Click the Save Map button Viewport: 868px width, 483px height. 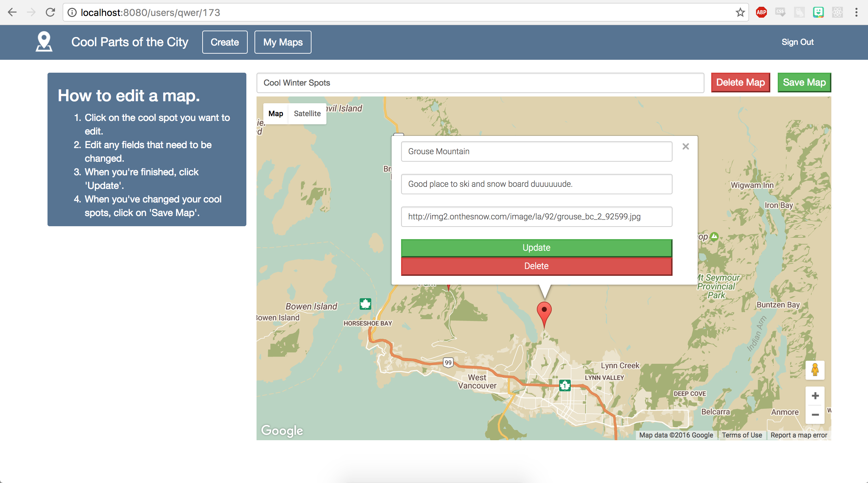pyautogui.click(x=804, y=83)
